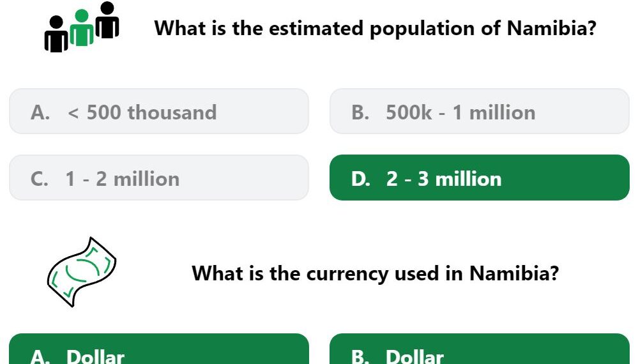Click the "B." letter in second Dollar option

pyautogui.click(x=360, y=357)
